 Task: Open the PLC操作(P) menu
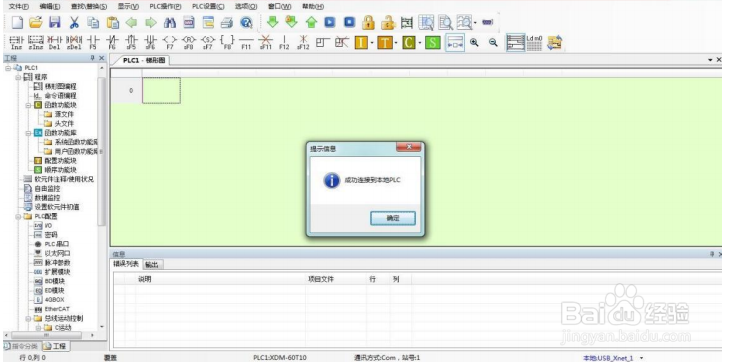[x=165, y=7]
